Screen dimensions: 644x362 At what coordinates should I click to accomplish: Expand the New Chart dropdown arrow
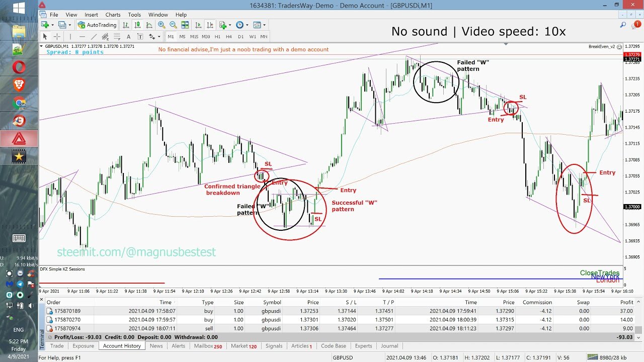pos(52,25)
